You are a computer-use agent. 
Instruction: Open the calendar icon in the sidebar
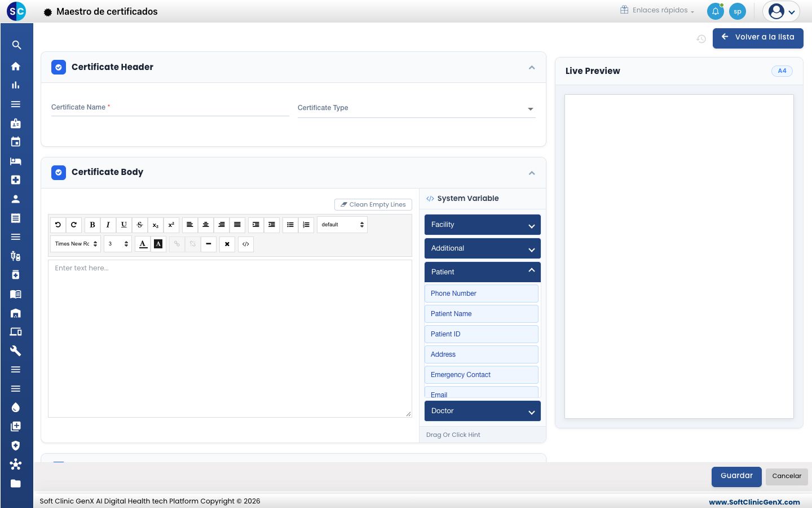pos(16,142)
